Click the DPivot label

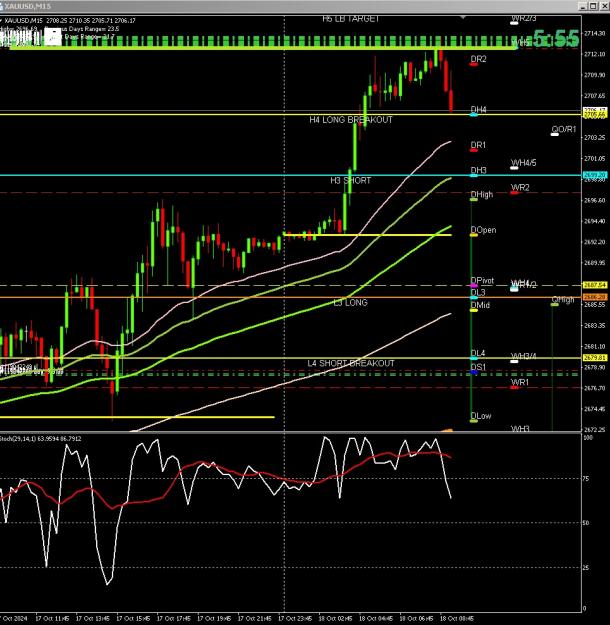pyautogui.click(x=482, y=281)
